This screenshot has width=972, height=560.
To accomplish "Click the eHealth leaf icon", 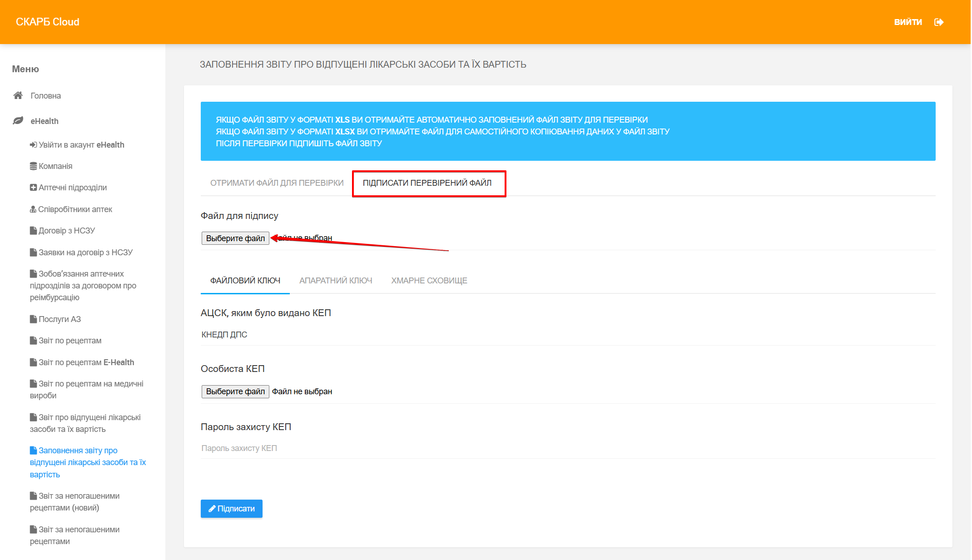I will 18,121.
